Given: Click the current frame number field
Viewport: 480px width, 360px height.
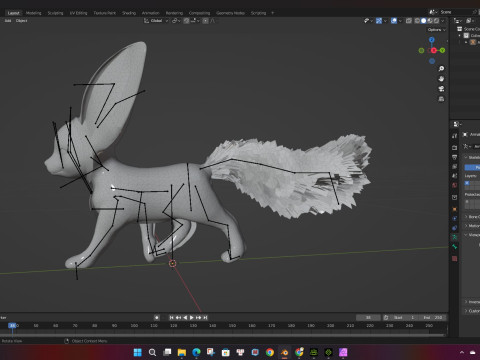Looking at the screenshot, I should [x=368, y=318].
